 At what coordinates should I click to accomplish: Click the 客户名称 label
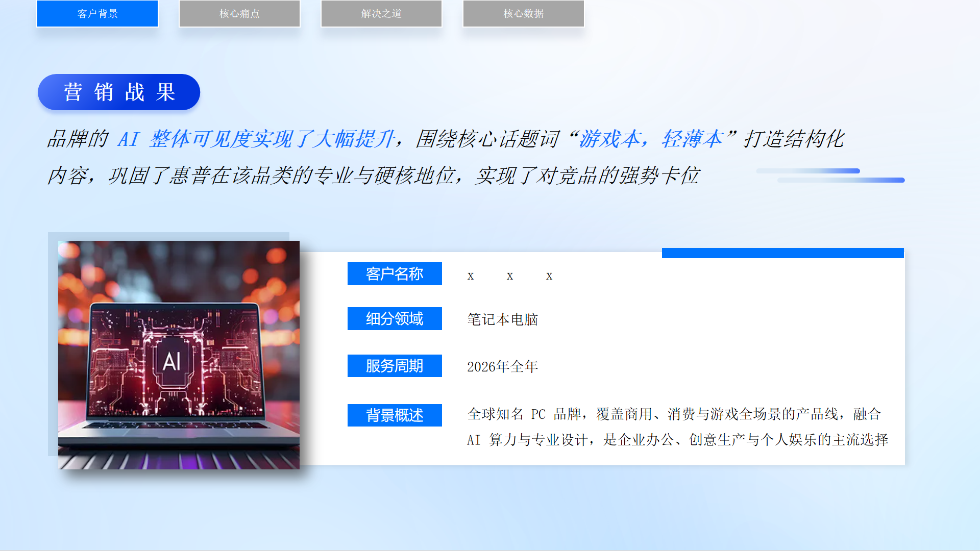395,274
